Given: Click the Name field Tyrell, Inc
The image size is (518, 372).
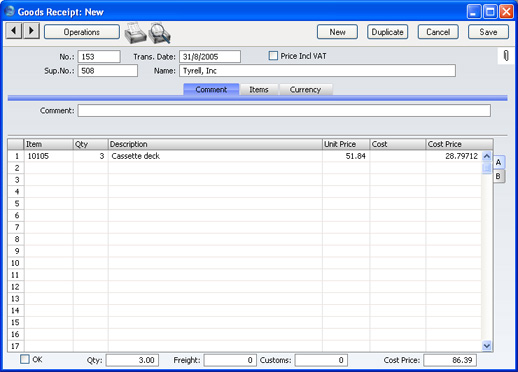Looking at the screenshot, I should coord(317,71).
